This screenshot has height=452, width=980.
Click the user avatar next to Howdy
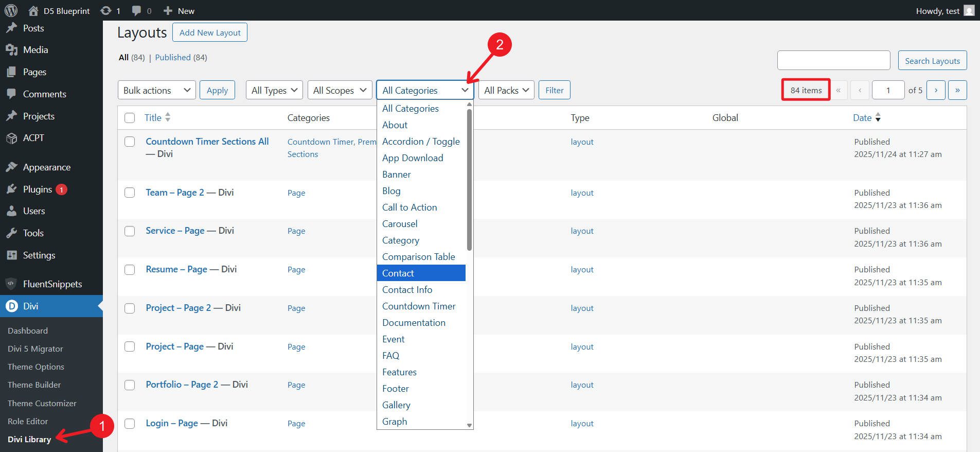(969, 10)
